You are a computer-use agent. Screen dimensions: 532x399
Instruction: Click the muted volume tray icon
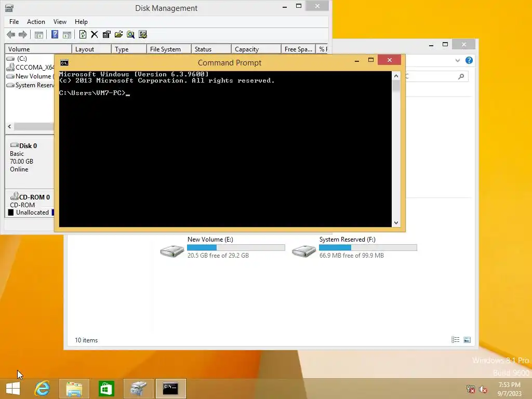[x=483, y=389]
